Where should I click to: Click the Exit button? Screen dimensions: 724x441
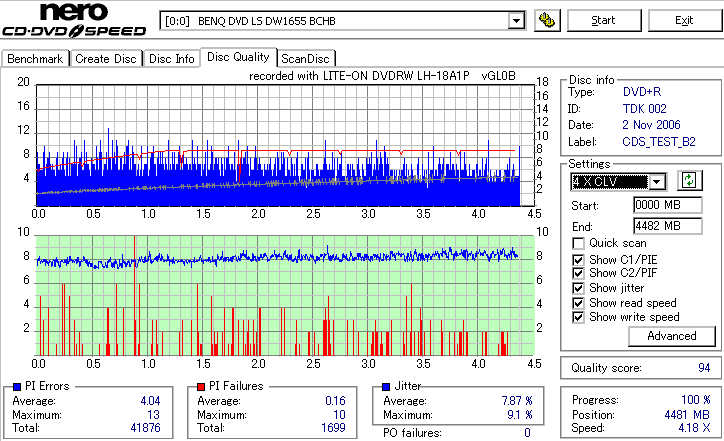tap(684, 20)
